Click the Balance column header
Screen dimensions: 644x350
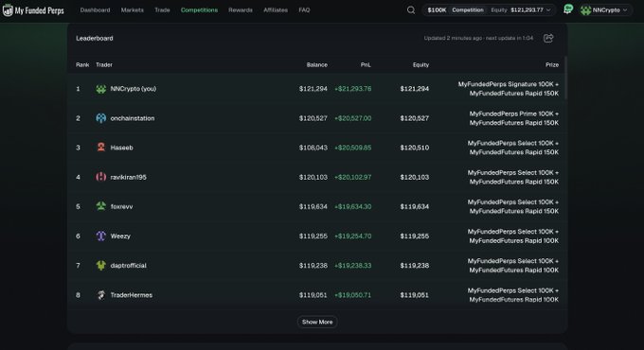316,65
